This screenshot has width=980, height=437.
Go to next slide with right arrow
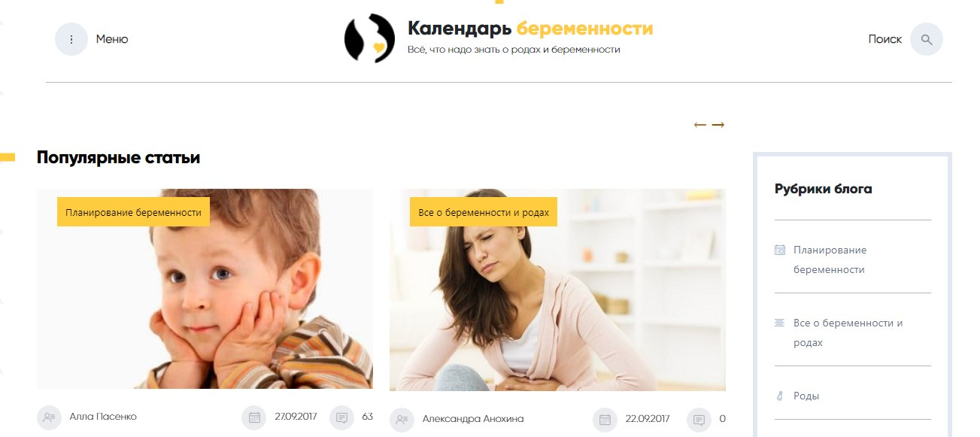(718, 125)
